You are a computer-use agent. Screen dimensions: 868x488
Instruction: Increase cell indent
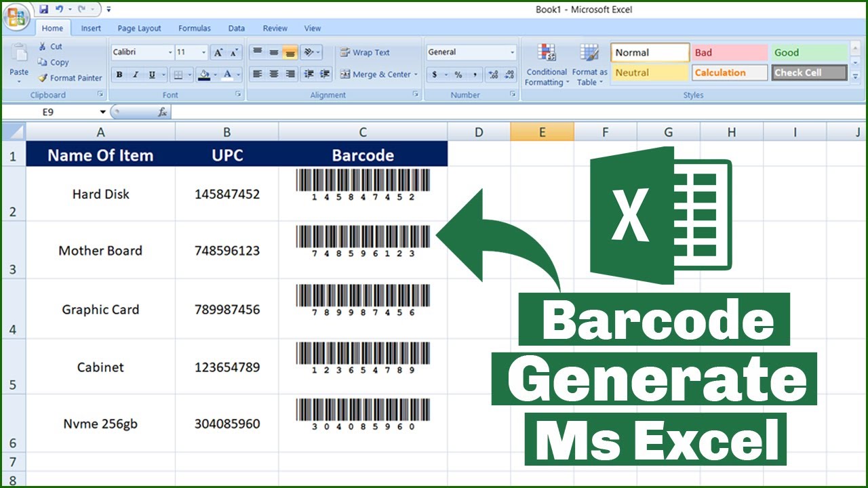tap(325, 75)
